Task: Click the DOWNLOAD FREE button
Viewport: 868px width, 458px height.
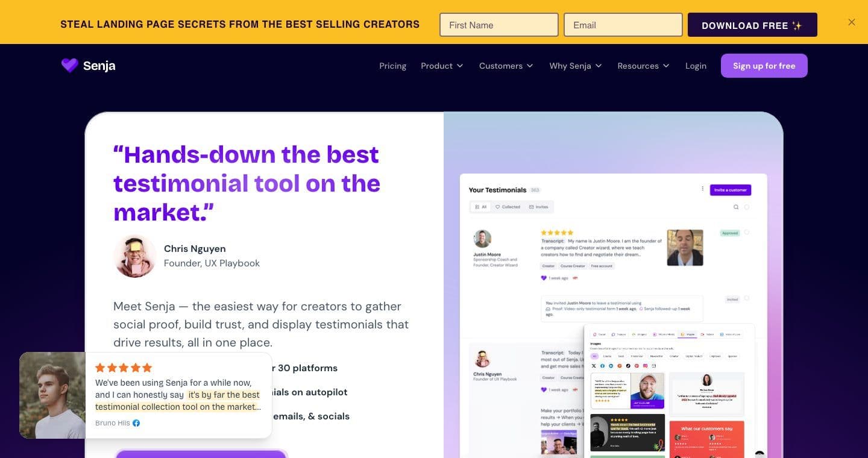Action: 752,25
